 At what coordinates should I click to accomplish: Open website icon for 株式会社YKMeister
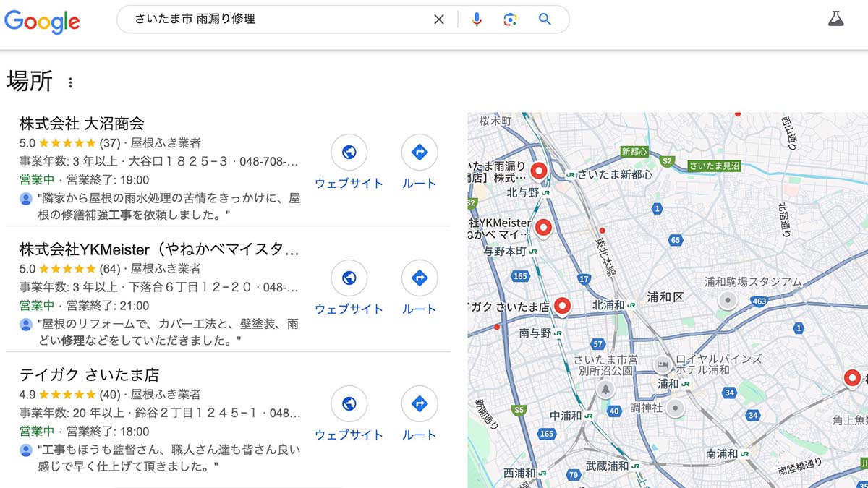click(349, 278)
